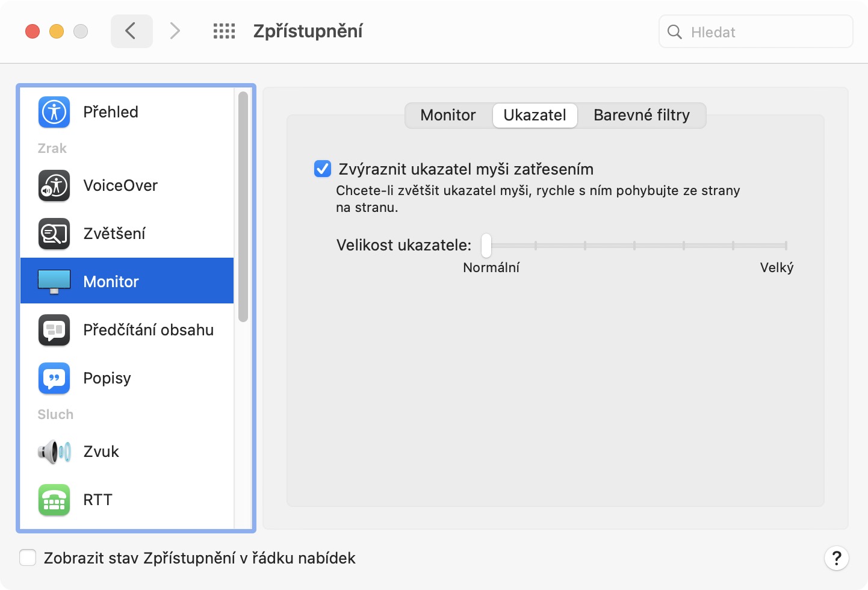The width and height of the screenshot is (868, 590).
Task: Select the Popisy captions icon
Action: point(54,378)
